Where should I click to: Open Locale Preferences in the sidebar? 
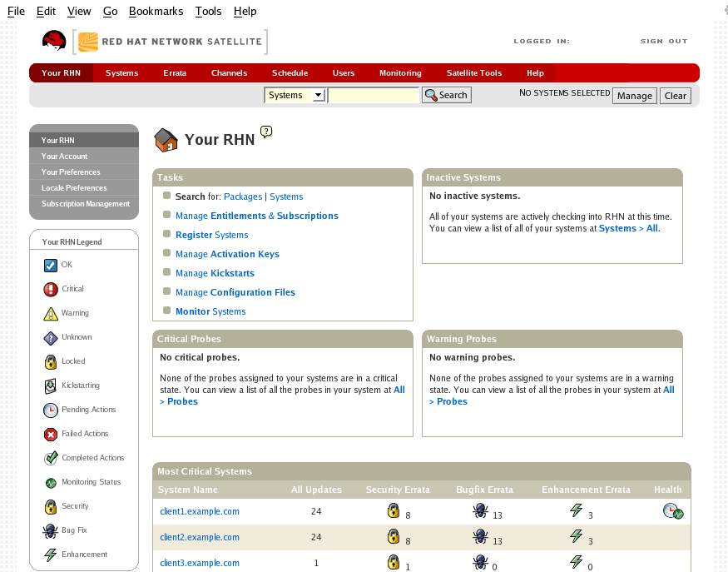(x=74, y=187)
